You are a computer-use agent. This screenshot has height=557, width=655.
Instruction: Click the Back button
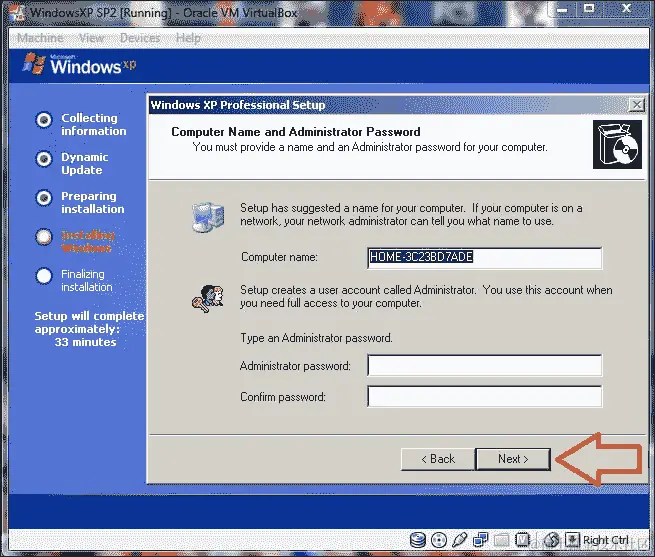point(438,459)
